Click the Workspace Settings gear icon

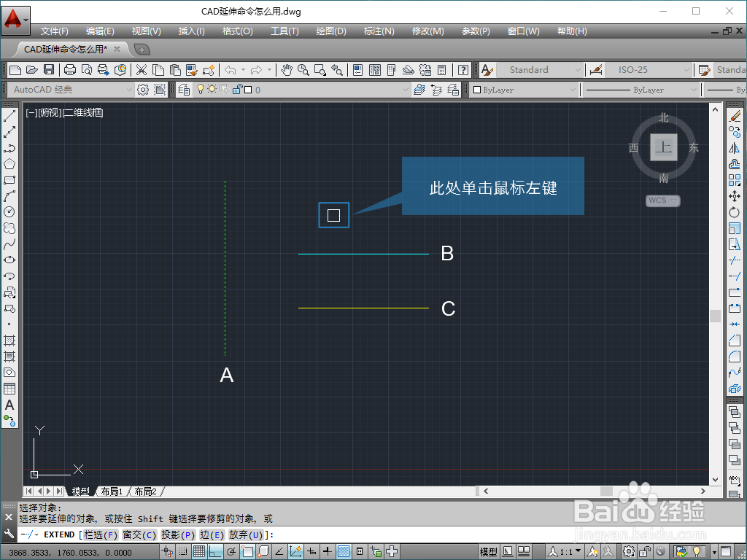142,90
